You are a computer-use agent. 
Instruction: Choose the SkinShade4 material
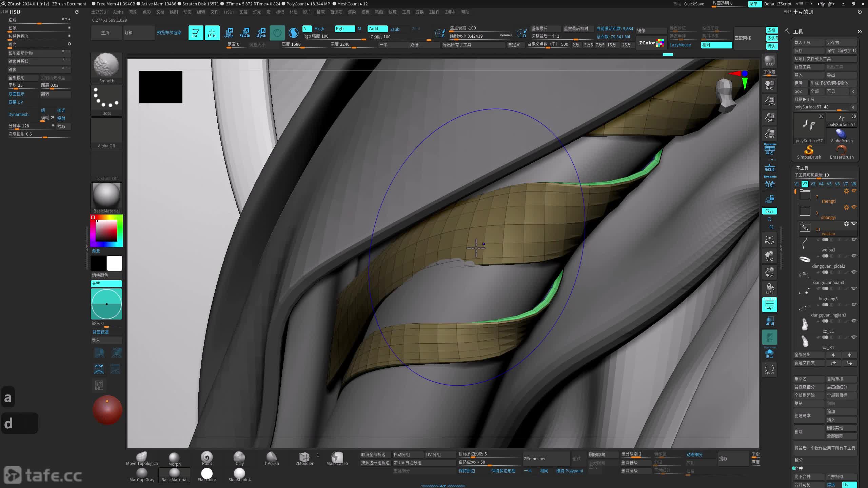pyautogui.click(x=239, y=475)
